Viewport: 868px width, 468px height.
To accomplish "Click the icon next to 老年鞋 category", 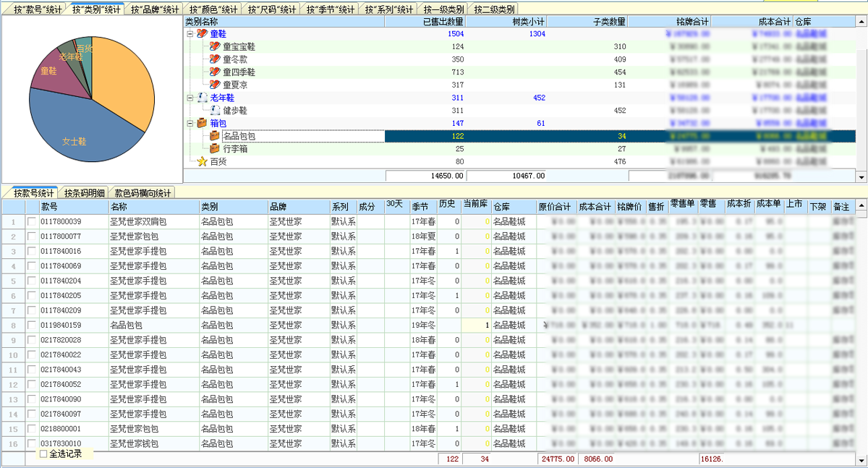I will click(201, 96).
